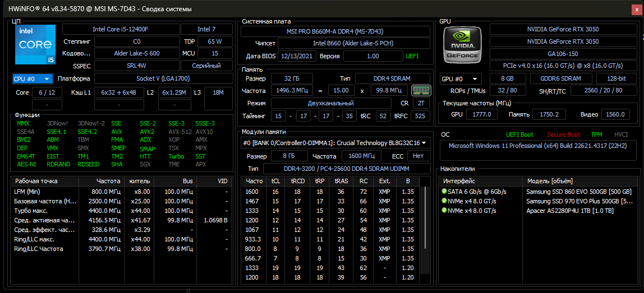This screenshot has height=293, width=644.
Task: Click the red Secure Boot label
Action: pos(563,134)
